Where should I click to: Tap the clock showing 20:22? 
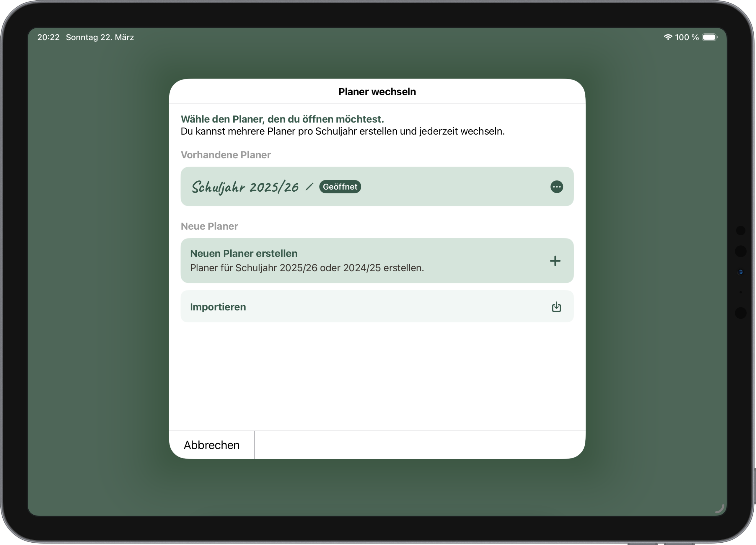pos(48,37)
